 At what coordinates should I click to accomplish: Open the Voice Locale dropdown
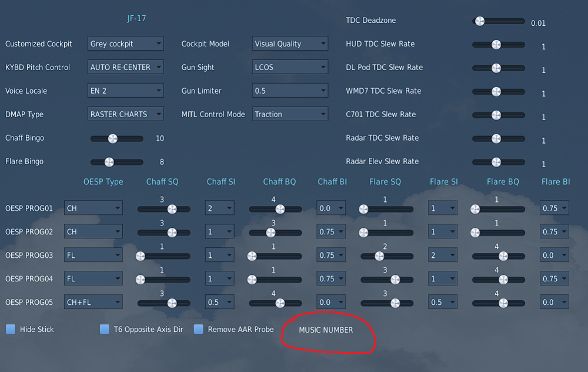126,91
